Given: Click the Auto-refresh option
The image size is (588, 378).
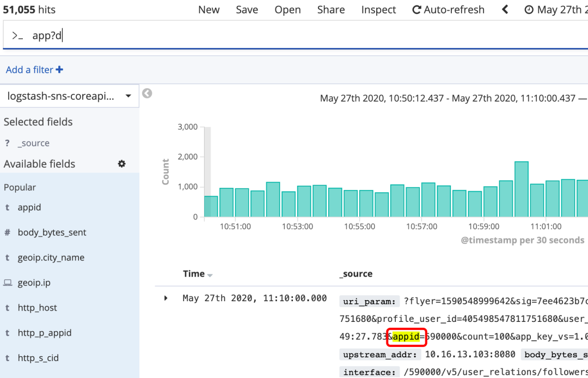Looking at the screenshot, I should [448, 10].
